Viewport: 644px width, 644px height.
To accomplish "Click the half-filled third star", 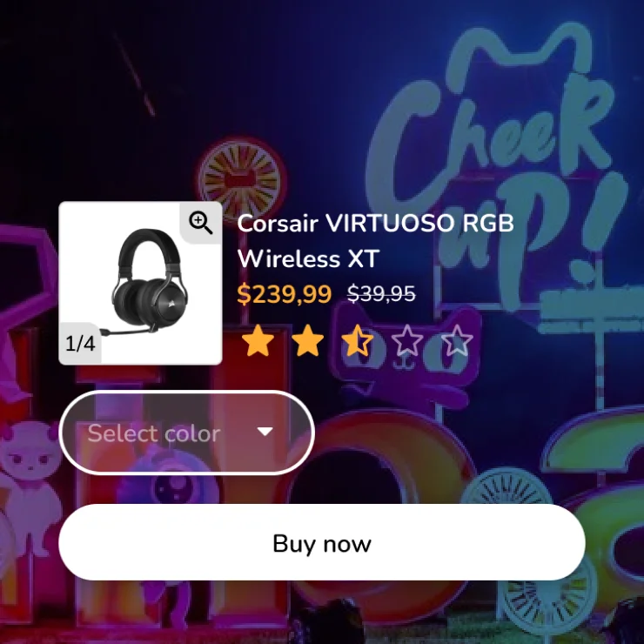I will (x=358, y=340).
